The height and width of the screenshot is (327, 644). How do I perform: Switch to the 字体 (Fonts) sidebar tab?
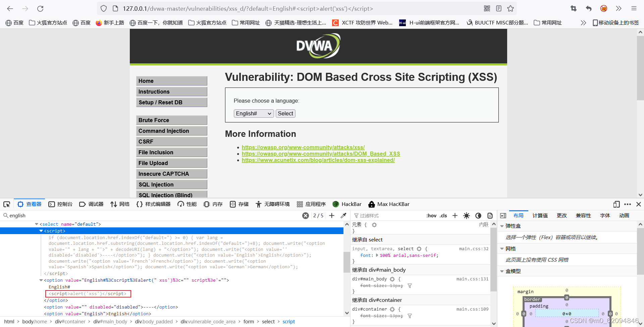pyautogui.click(x=605, y=216)
